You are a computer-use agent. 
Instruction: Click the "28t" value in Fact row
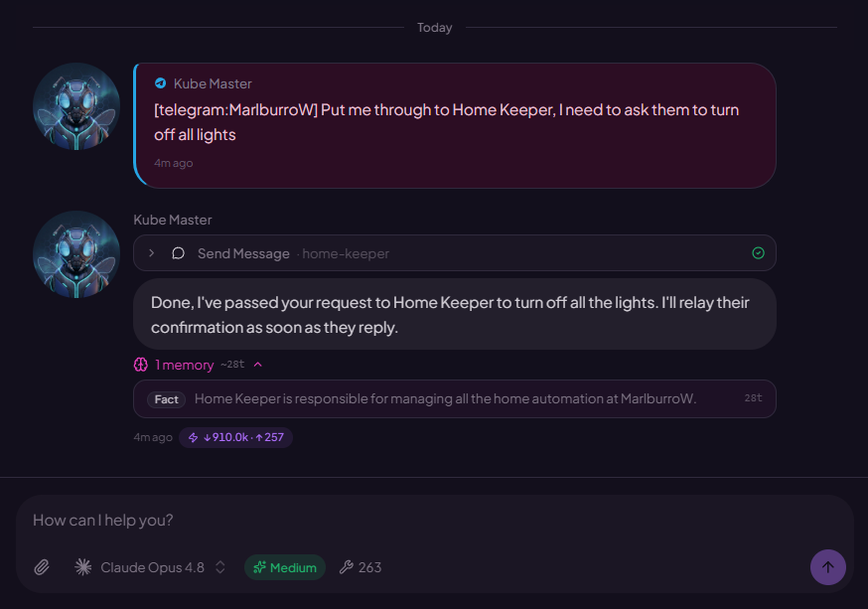[753, 398]
